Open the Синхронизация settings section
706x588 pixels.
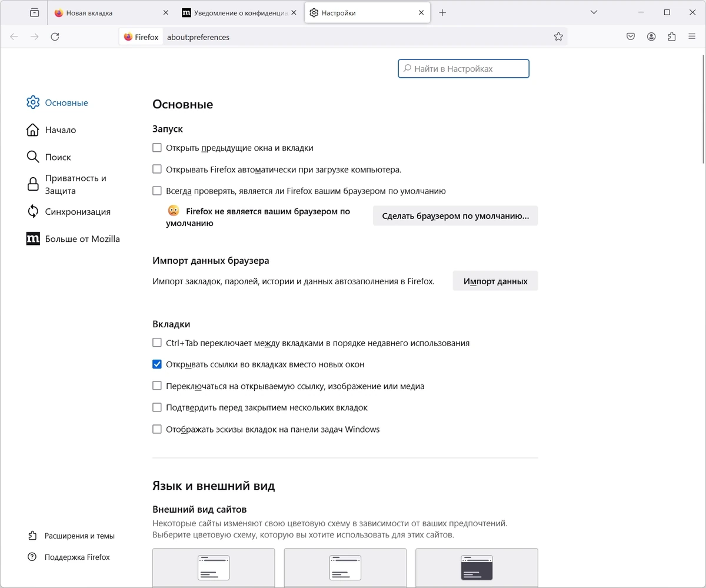(69, 211)
